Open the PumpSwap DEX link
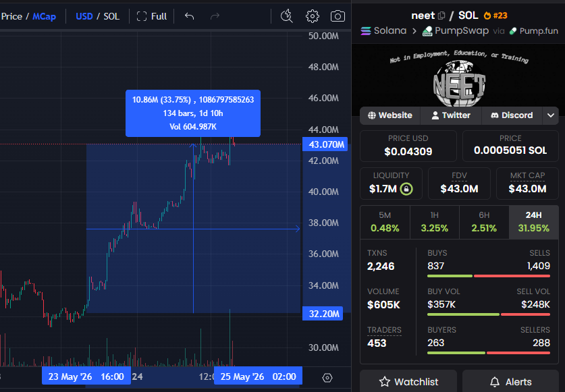Image resolution: width=565 pixels, height=392 pixels. coord(456,31)
